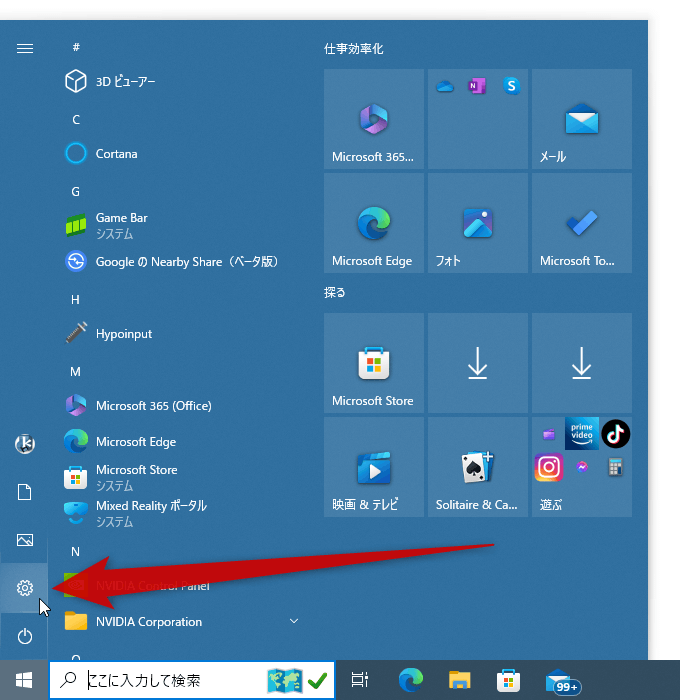
Task: Click the M letter group header
Action: pyautogui.click(x=75, y=371)
